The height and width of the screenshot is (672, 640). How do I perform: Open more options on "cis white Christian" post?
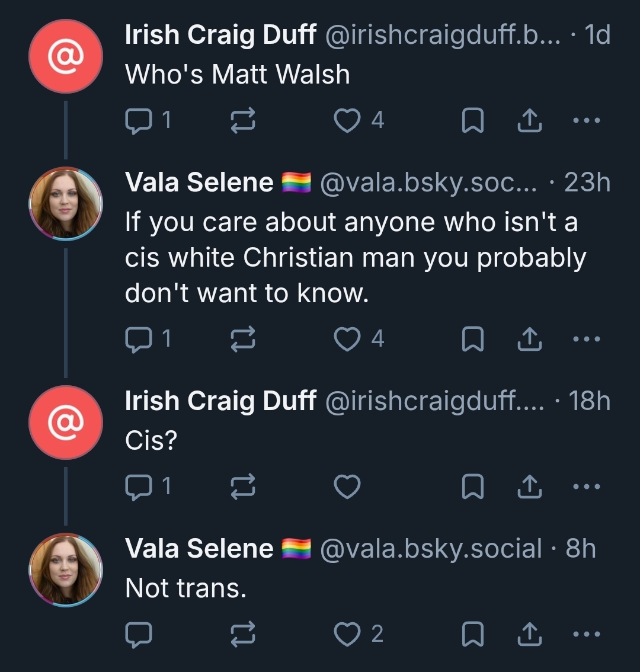587,340
